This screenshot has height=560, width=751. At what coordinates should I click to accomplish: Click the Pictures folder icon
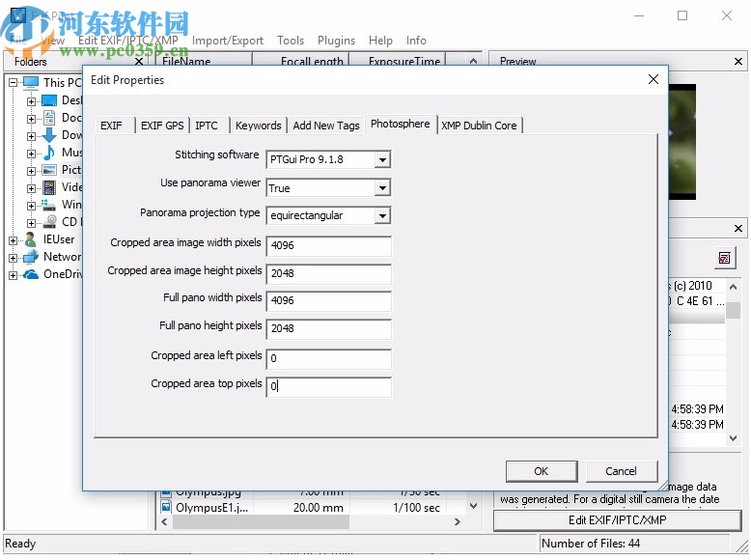49,170
